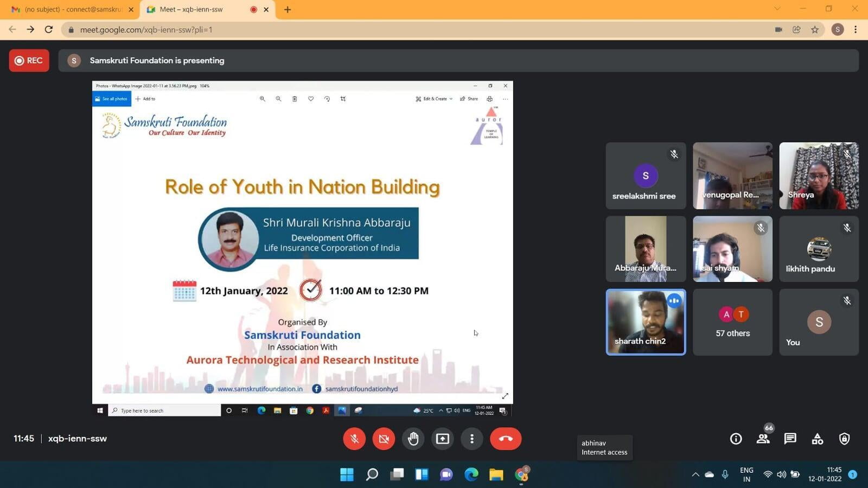Unmute the microphone in call controls
868x488 pixels.
point(354,439)
